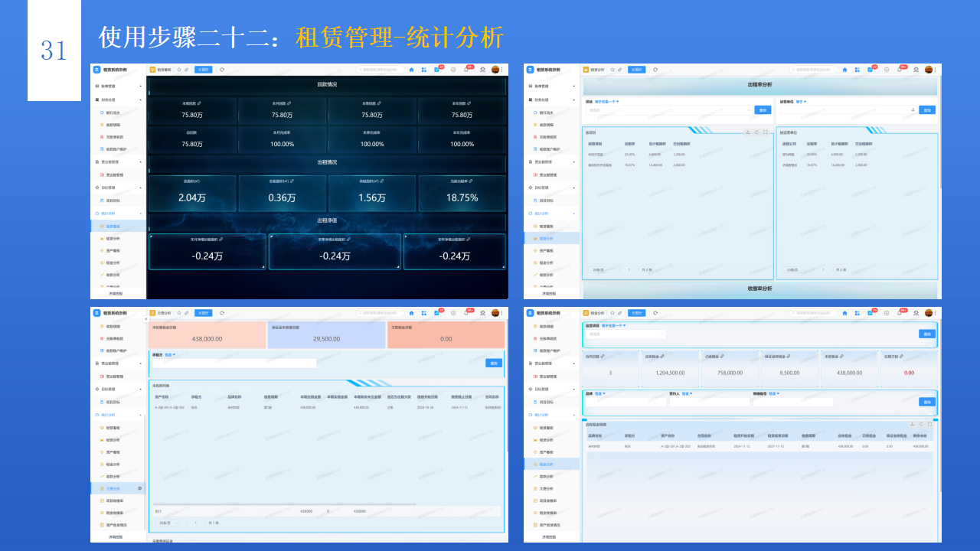Click the download/export icon on the 按项目 panel
This screenshot has width=980, height=551.
pos(749,131)
